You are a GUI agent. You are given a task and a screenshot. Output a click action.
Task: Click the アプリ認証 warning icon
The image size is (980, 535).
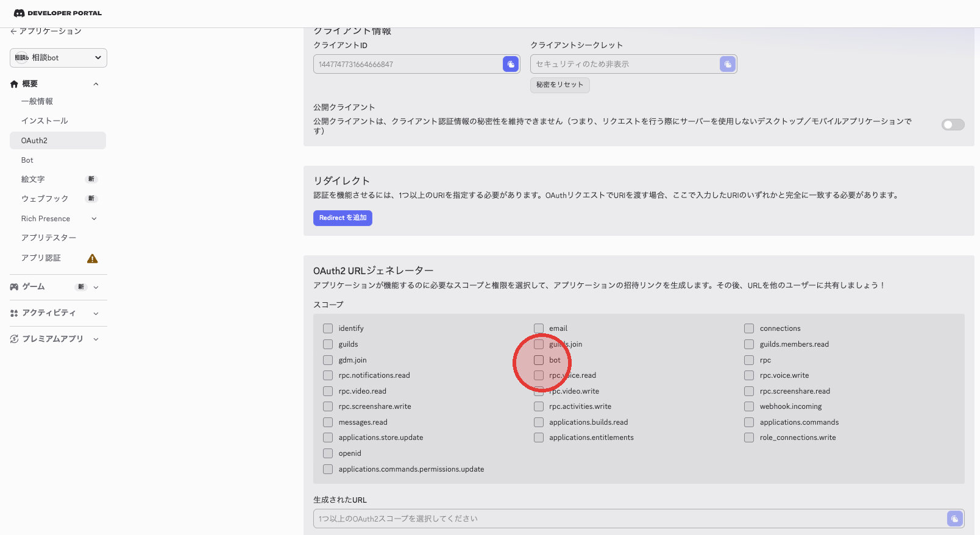coord(92,258)
